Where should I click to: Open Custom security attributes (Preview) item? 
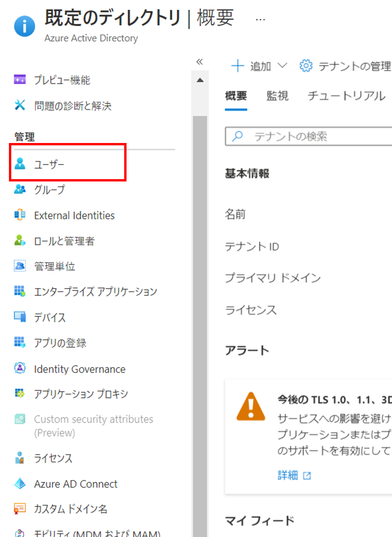coord(94,426)
